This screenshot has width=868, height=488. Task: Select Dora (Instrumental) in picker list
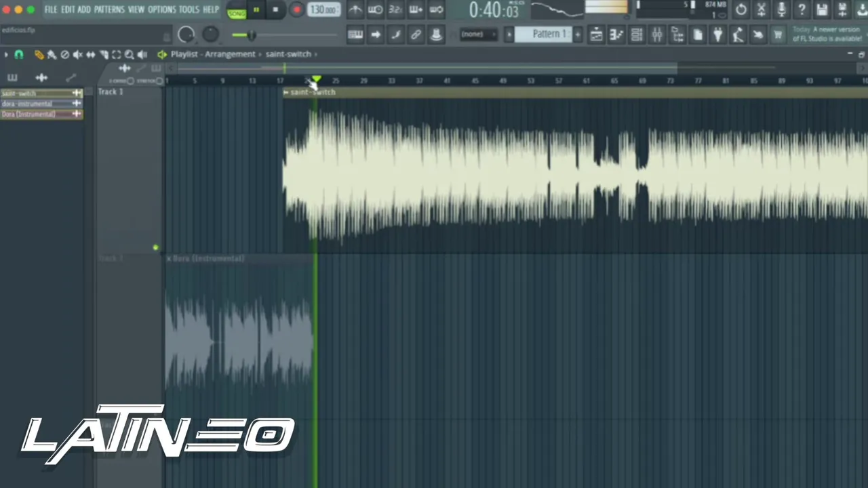tap(41, 115)
